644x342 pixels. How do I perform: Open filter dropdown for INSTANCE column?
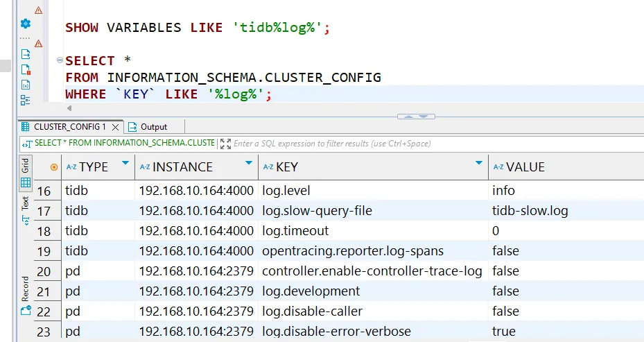(249, 164)
